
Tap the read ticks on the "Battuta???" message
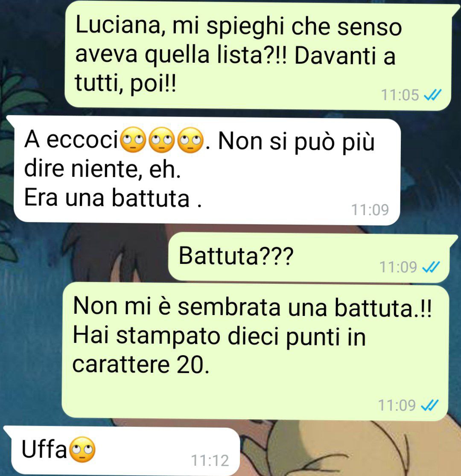[x=431, y=267]
